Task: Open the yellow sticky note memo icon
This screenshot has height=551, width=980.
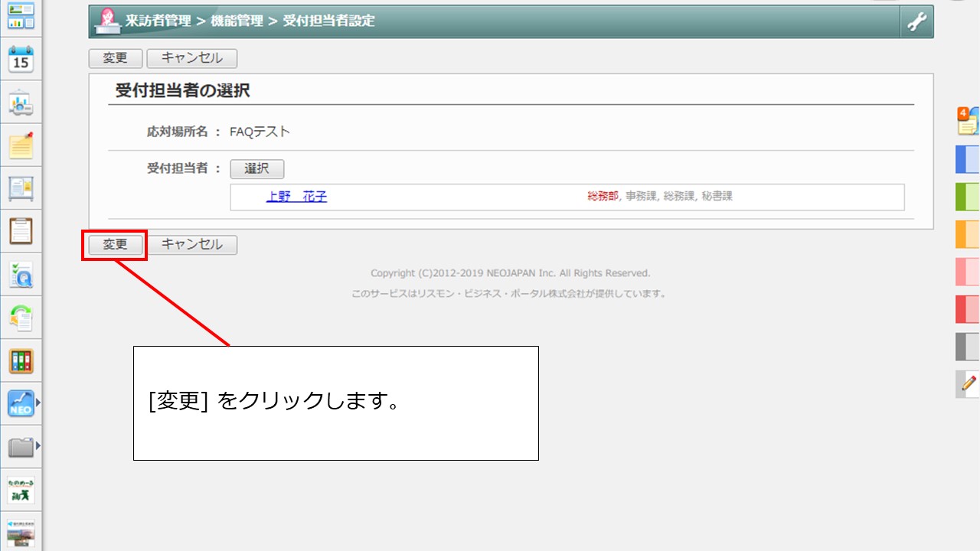Action: (x=21, y=145)
